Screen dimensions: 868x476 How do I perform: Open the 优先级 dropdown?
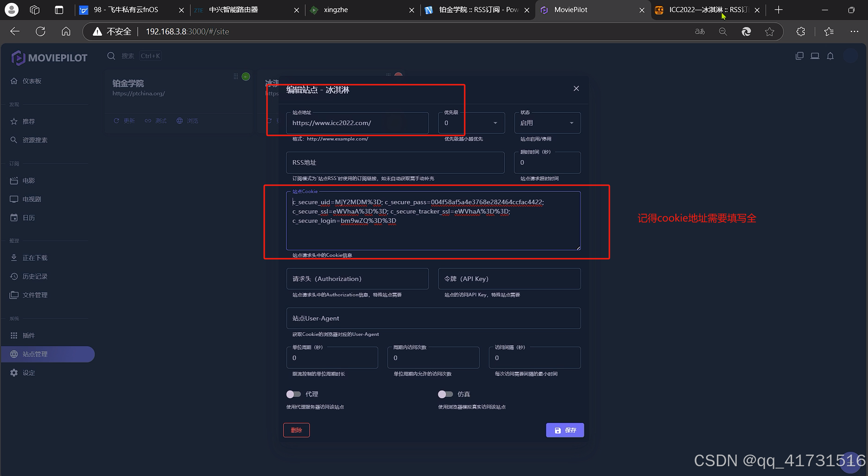click(471, 123)
